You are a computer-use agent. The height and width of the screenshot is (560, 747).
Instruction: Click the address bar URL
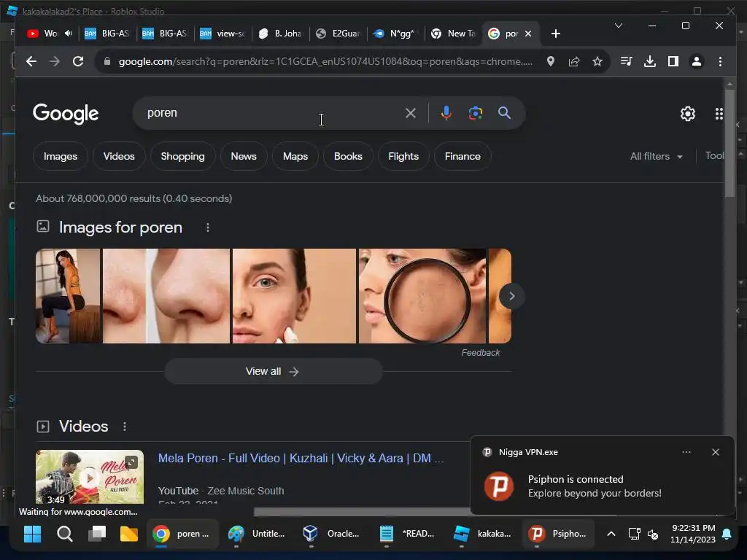(x=326, y=61)
